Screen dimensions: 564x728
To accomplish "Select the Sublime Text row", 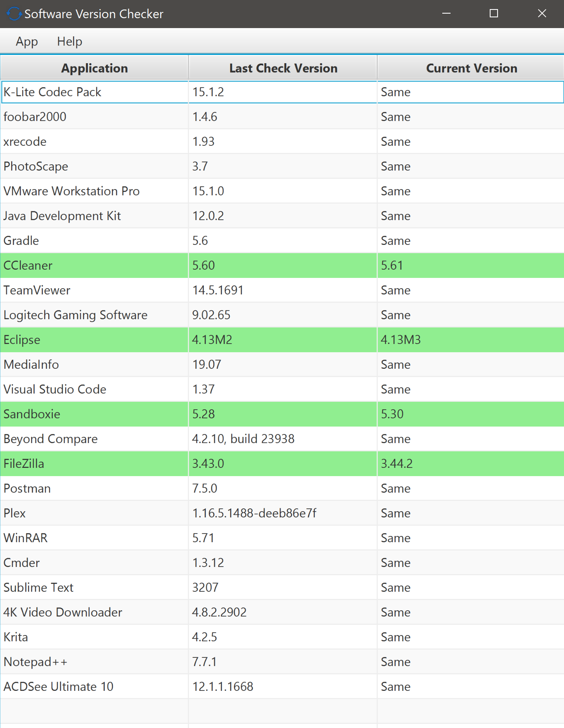I will click(282, 588).
